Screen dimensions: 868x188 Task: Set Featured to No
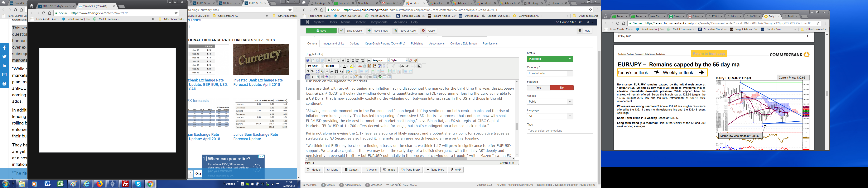click(561, 88)
